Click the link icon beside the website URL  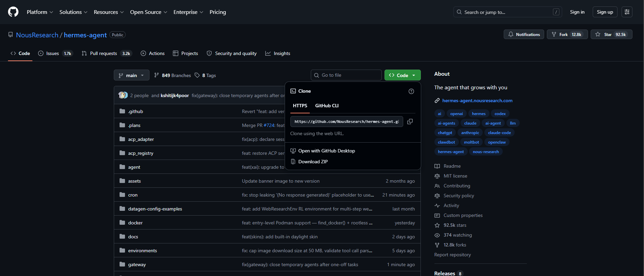click(x=437, y=100)
